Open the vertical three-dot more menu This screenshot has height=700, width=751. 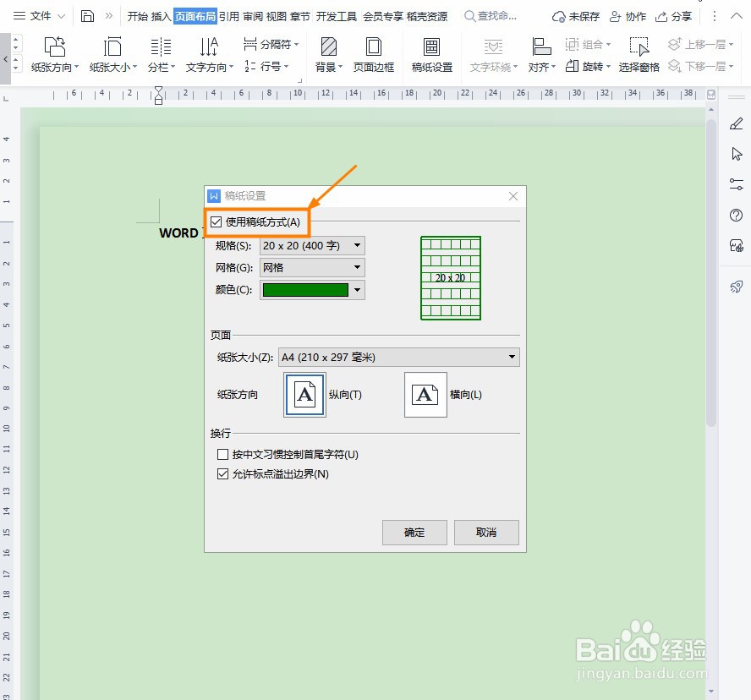click(714, 16)
